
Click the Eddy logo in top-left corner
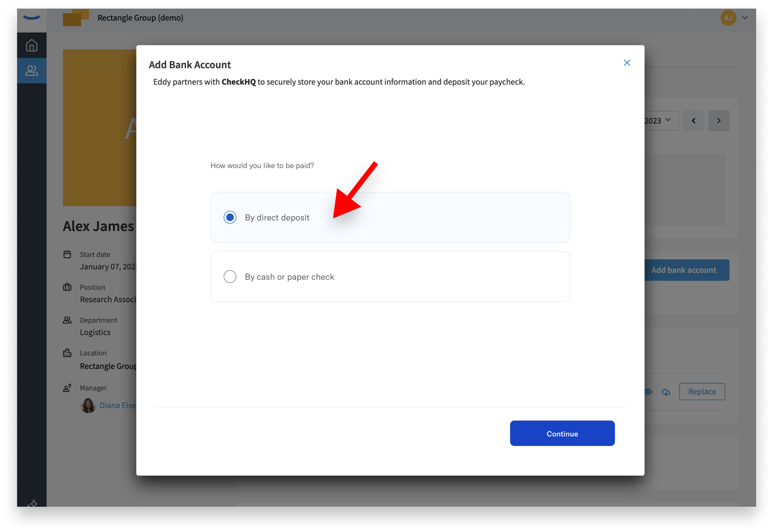[x=32, y=18]
